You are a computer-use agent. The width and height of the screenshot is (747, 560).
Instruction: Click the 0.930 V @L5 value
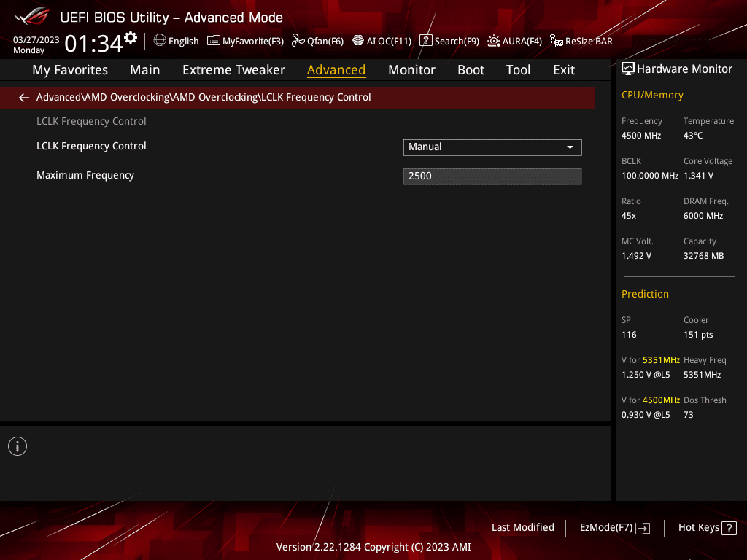[x=646, y=415]
